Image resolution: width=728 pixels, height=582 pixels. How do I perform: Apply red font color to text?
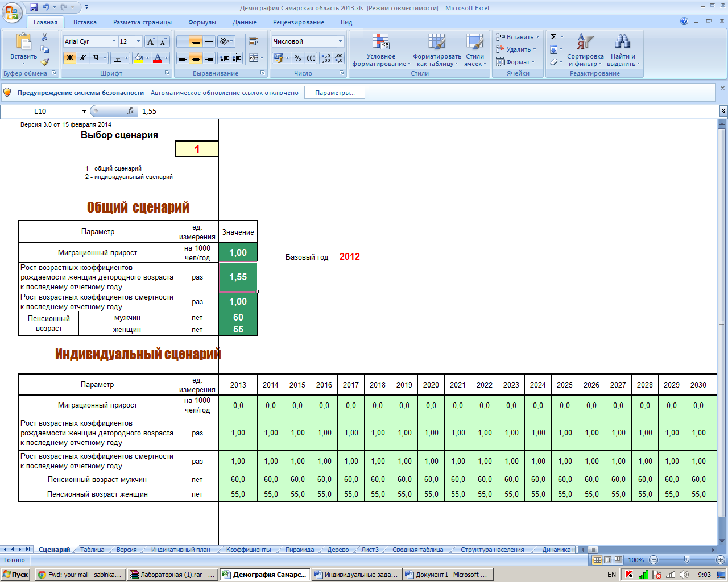click(158, 58)
